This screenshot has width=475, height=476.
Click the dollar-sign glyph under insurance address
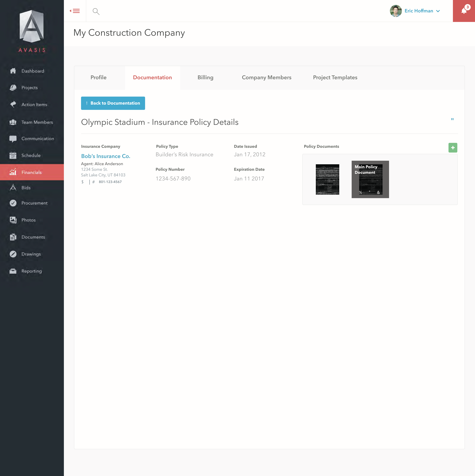tap(82, 182)
